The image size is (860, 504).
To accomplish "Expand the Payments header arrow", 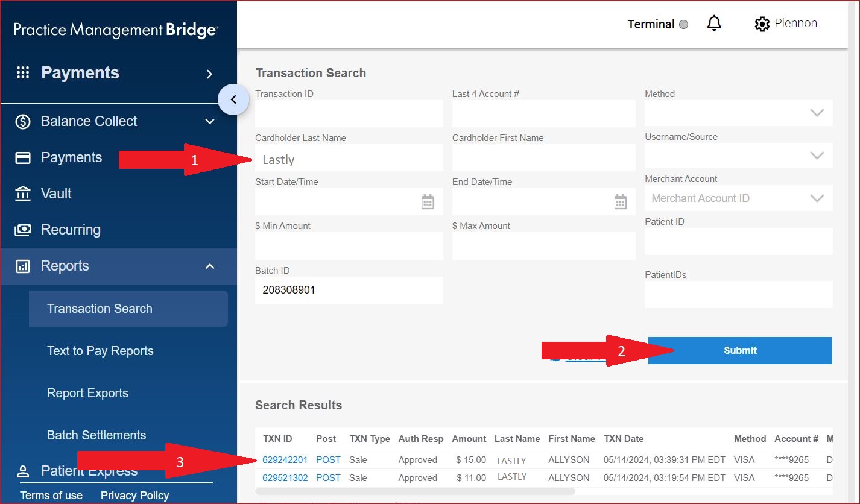I will (209, 74).
